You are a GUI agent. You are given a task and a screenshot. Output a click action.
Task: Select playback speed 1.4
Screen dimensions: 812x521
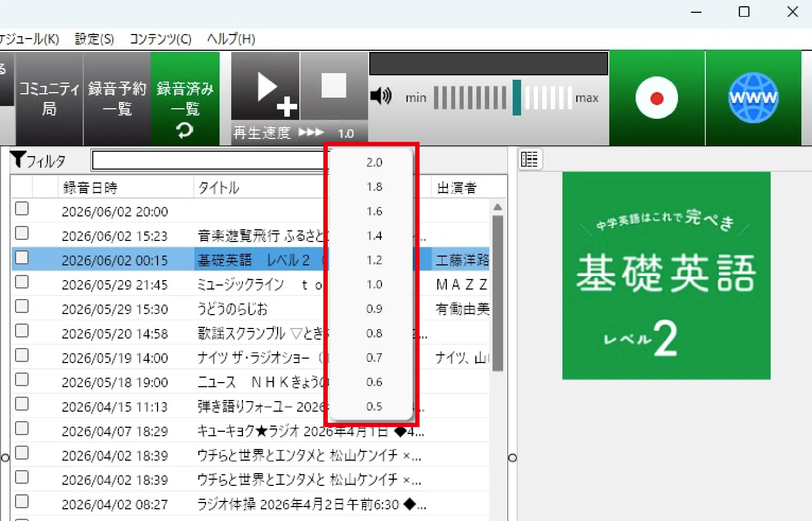[374, 236]
